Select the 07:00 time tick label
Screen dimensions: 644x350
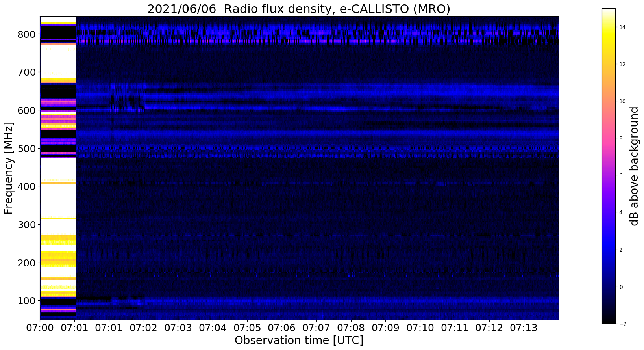pyautogui.click(x=40, y=327)
